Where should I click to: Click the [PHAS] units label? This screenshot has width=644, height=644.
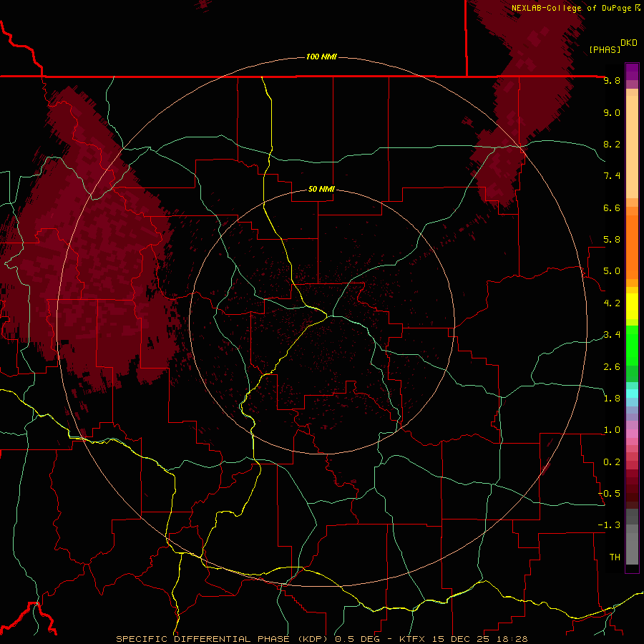(x=605, y=49)
